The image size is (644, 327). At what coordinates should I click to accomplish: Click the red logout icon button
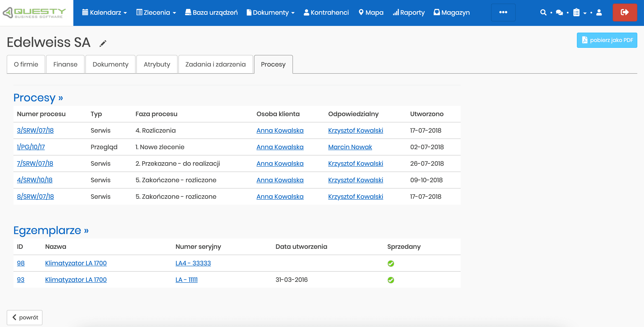[625, 12]
